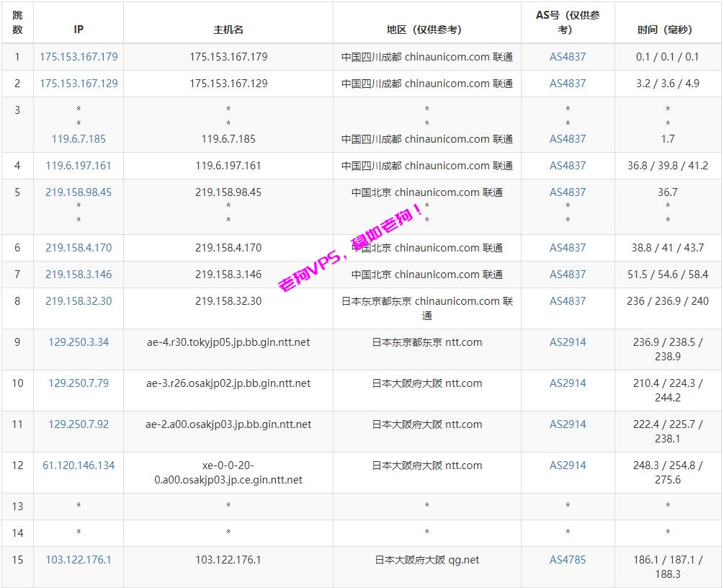Click region 日本东京都东京 ntt.com
Image resolution: width=724 pixels, height=588 pixels.
point(426,342)
